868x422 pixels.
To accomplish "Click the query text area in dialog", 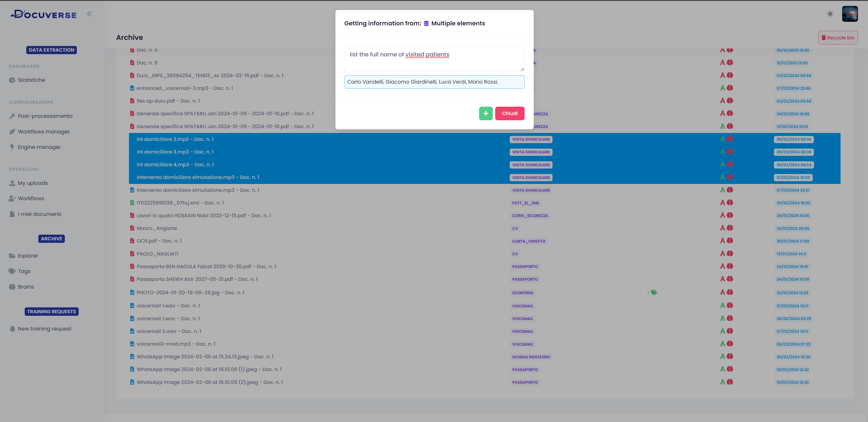I will click(x=434, y=59).
